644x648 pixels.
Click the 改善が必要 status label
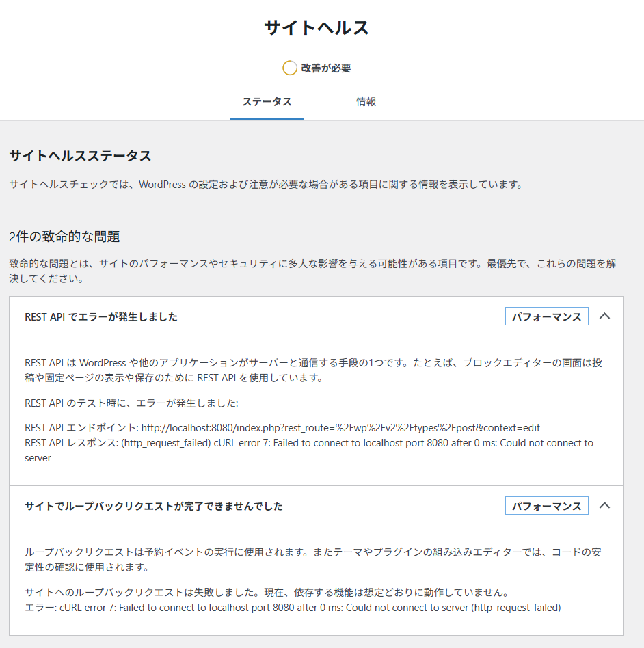click(x=326, y=68)
